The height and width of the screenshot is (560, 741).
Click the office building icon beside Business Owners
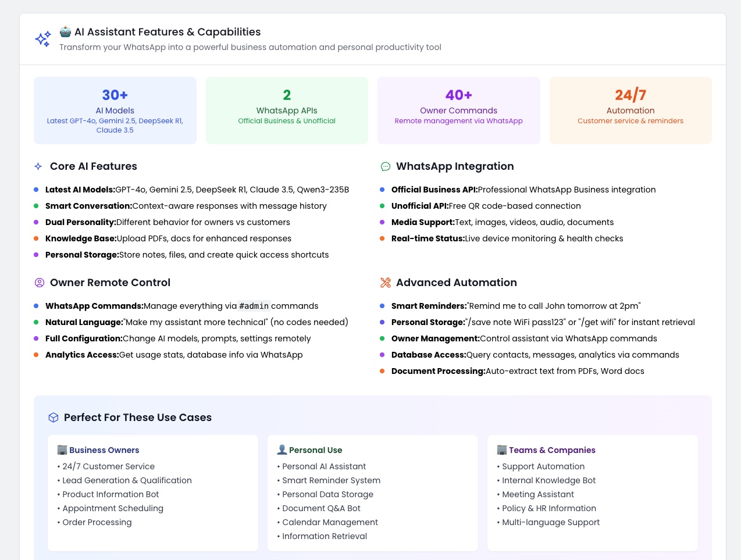pyautogui.click(x=61, y=450)
